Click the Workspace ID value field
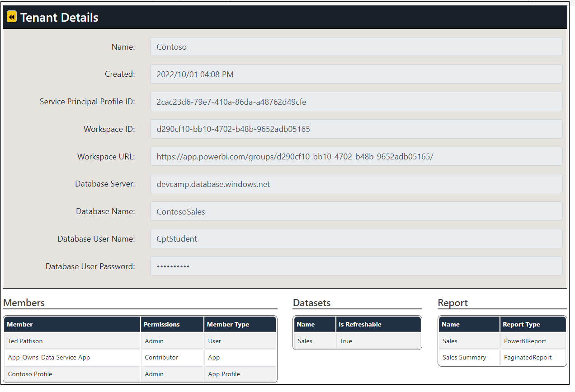Screen dimensions: 575x392 pyautogui.click(x=356, y=129)
